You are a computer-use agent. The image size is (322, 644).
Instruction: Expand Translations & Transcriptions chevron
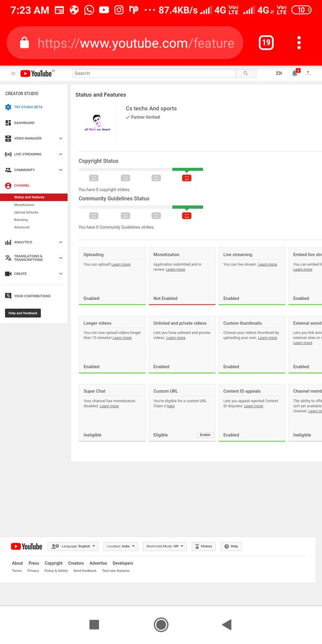[x=61, y=258]
